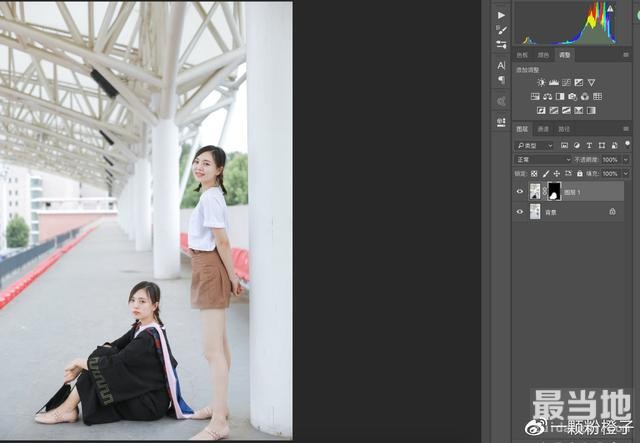Toggle the layer filter on/off switch
Viewport: 640px width, 443px height.
626,144
